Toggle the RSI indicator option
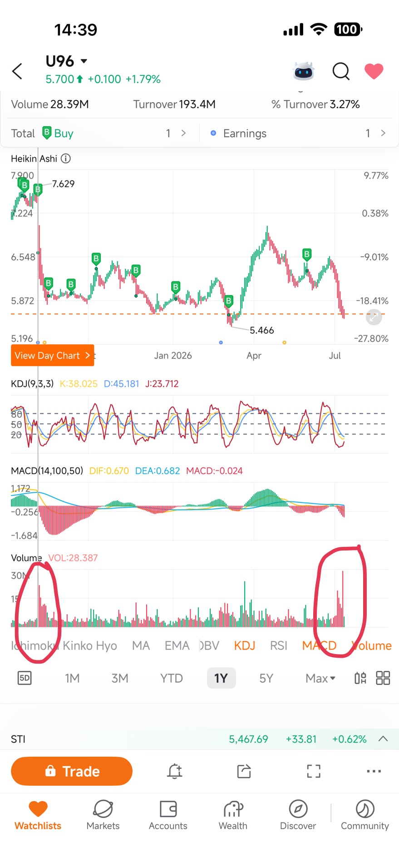The image size is (399, 868). [x=279, y=645]
